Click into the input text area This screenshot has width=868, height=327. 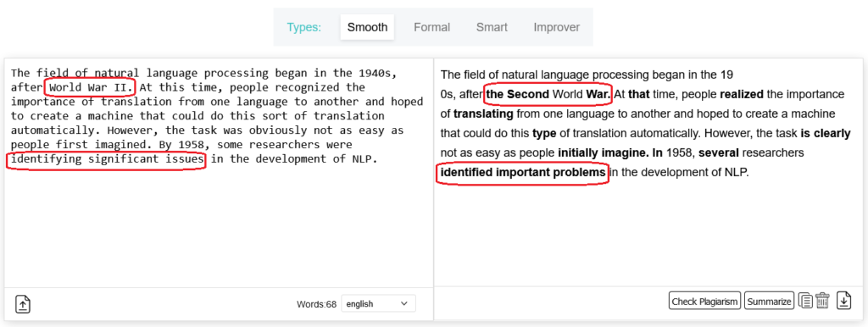click(x=219, y=173)
